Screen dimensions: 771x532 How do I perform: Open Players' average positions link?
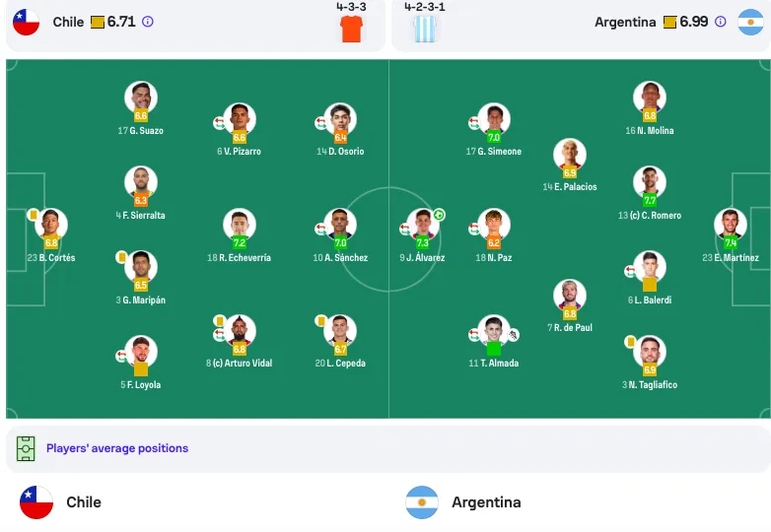click(117, 448)
